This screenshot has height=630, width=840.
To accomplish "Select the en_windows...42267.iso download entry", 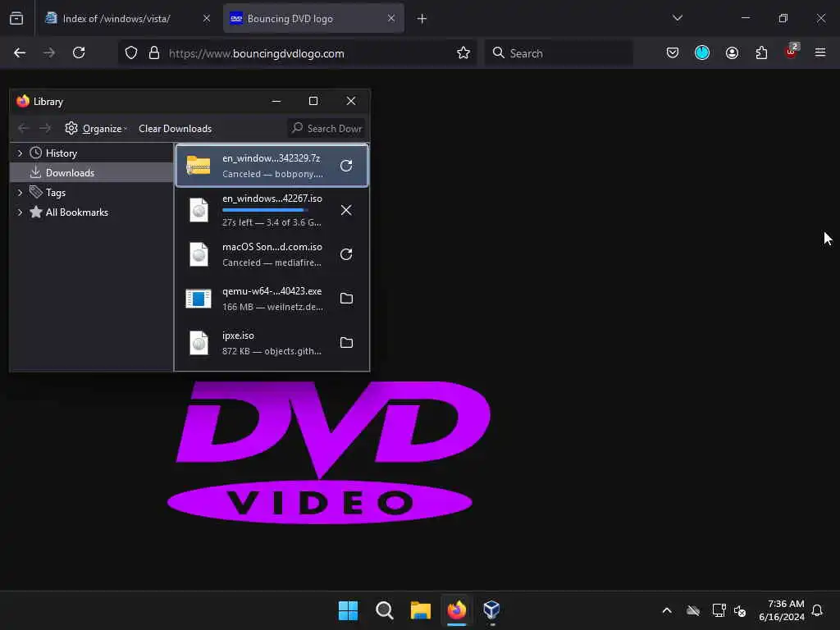I will pyautogui.click(x=272, y=210).
